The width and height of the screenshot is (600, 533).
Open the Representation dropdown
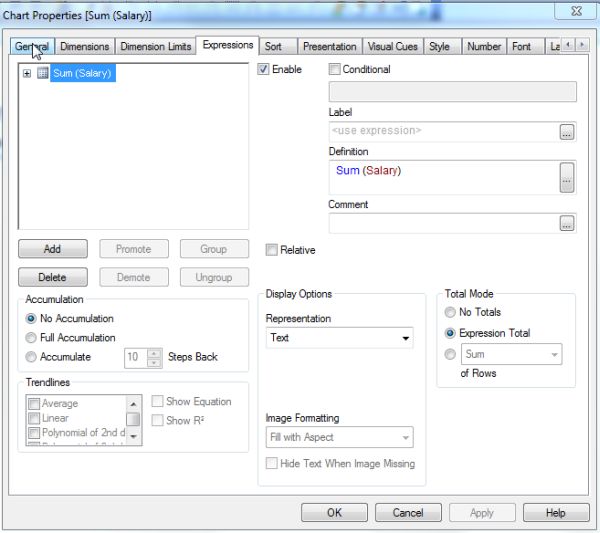coord(339,338)
